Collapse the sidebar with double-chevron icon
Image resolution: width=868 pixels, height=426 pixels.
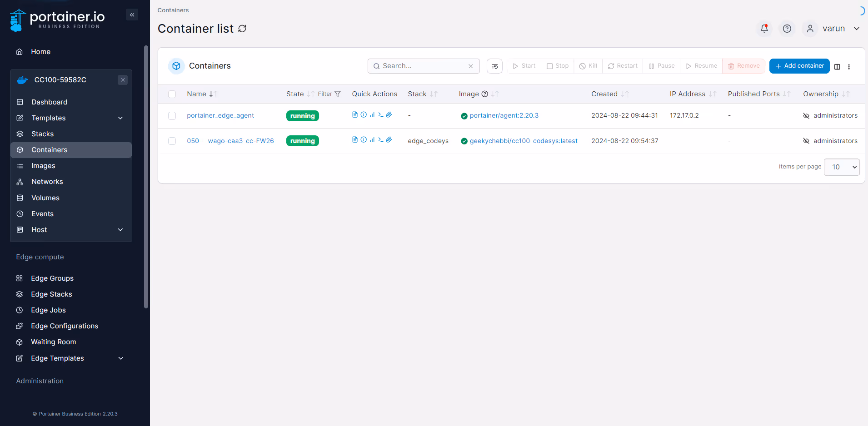132,15
